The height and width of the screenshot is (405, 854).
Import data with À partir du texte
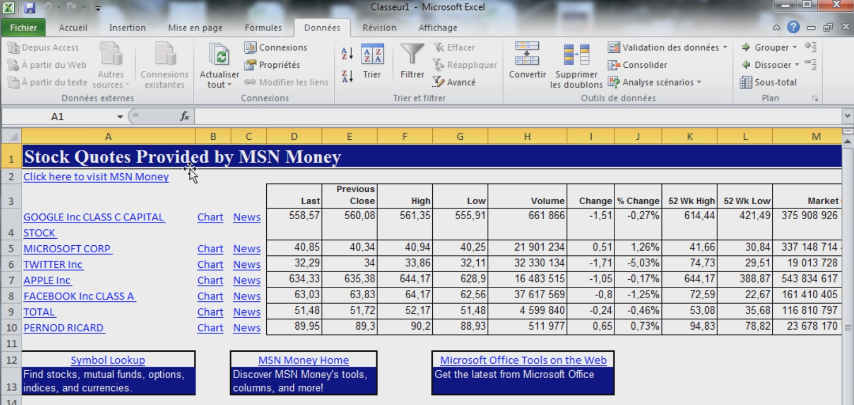(x=48, y=83)
